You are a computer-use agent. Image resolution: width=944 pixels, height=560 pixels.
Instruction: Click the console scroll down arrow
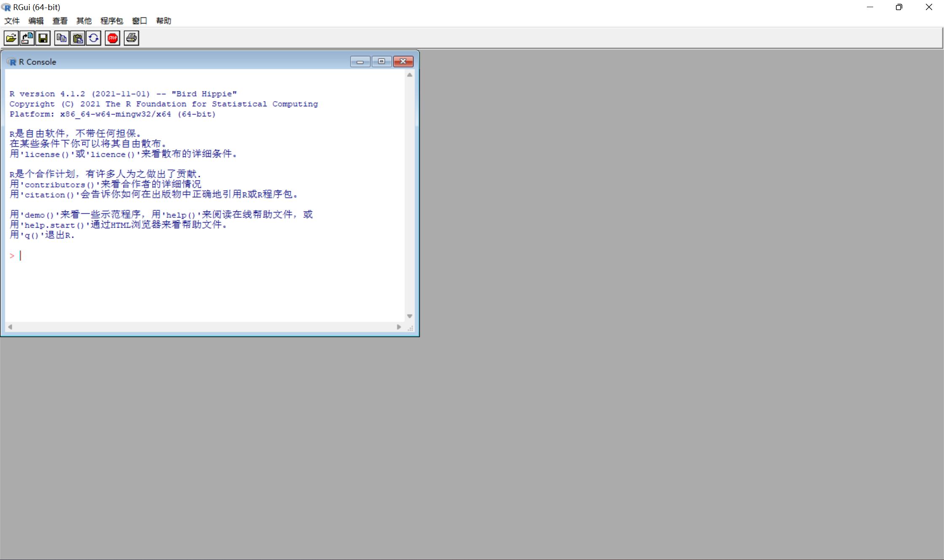tap(410, 316)
